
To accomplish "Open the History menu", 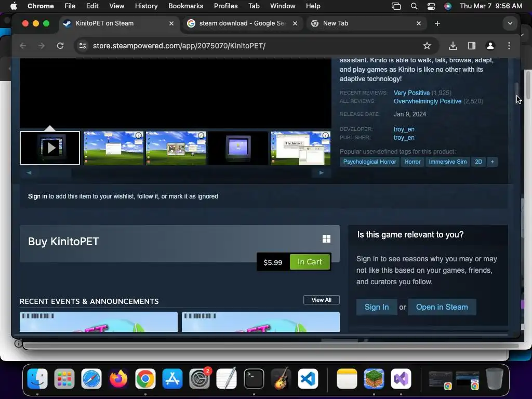I will [146, 6].
